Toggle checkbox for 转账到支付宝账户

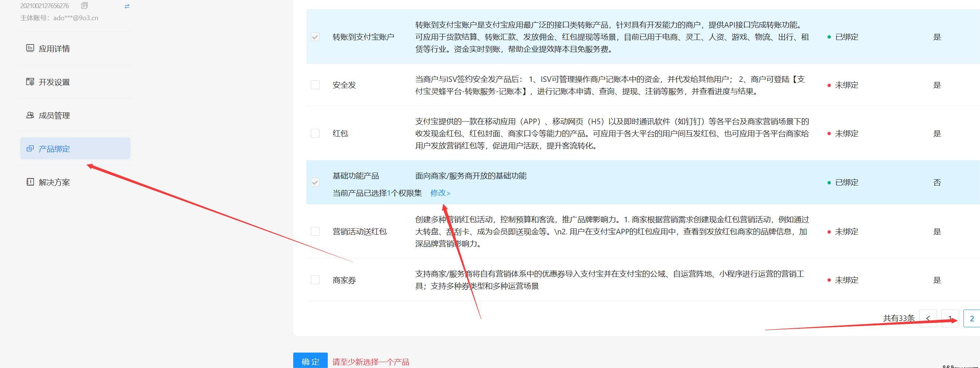click(315, 37)
